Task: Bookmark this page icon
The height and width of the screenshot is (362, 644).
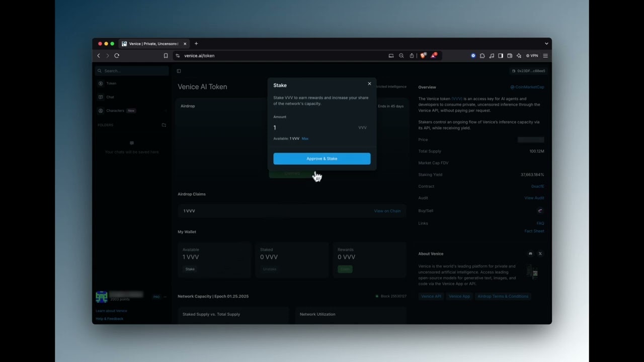Action: coord(166,56)
